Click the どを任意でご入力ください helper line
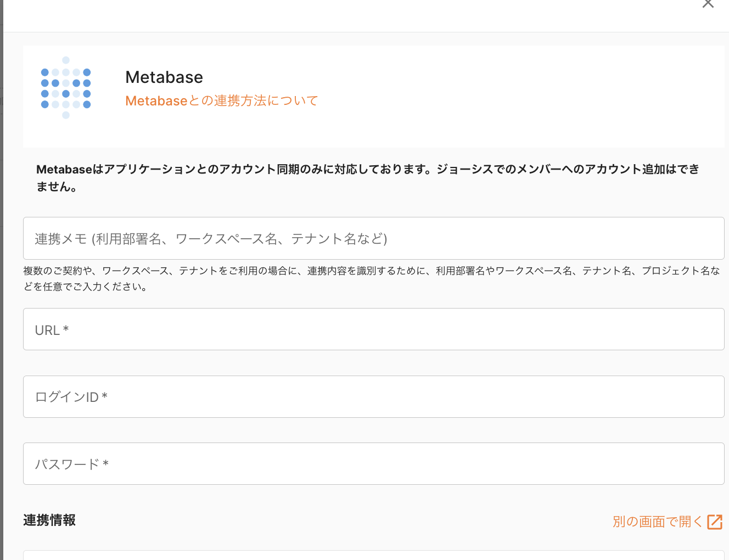This screenshot has width=729, height=560. pos(86,287)
